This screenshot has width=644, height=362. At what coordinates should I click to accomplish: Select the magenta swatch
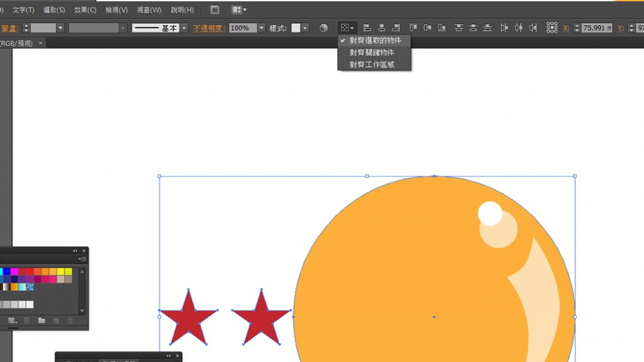click(14, 271)
